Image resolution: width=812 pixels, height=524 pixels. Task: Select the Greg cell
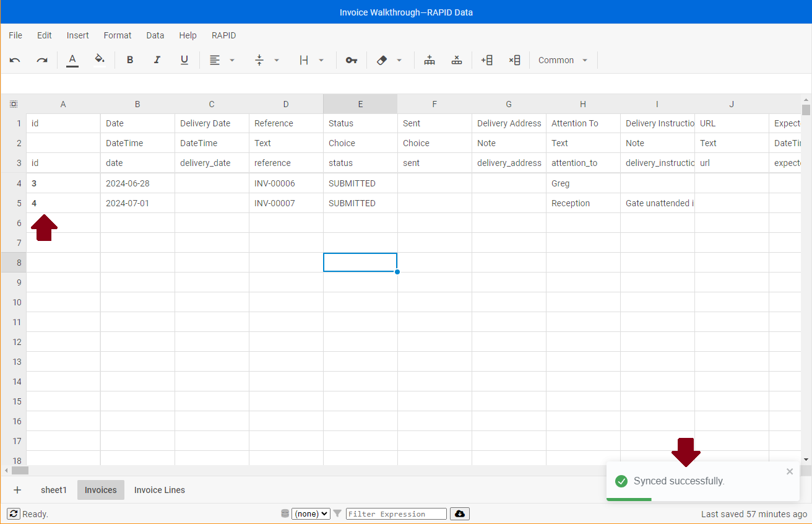(x=583, y=183)
